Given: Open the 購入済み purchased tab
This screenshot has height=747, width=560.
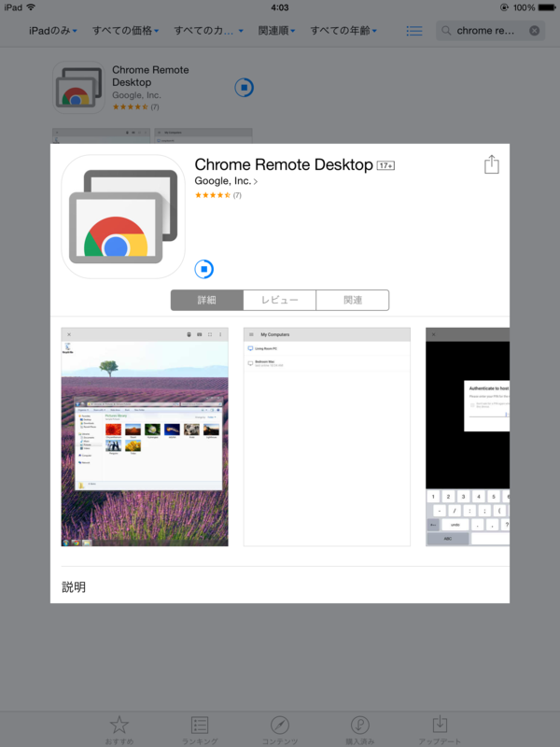Looking at the screenshot, I should point(360,730).
